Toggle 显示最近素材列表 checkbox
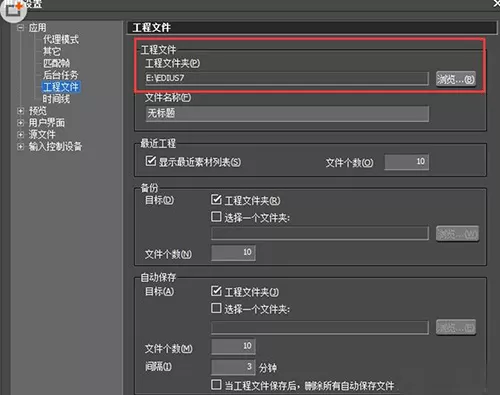The image size is (500, 395). pyautogui.click(x=151, y=161)
